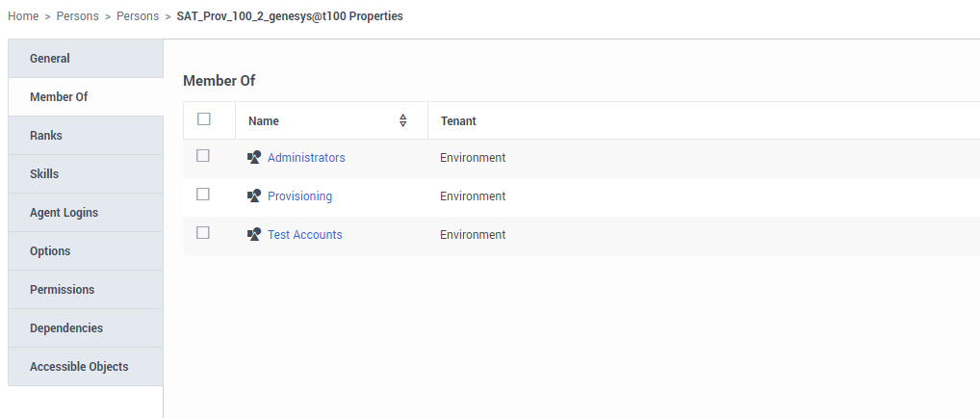Open the Options tab
This screenshot has height=418, width=980.
tap(86, 251)
